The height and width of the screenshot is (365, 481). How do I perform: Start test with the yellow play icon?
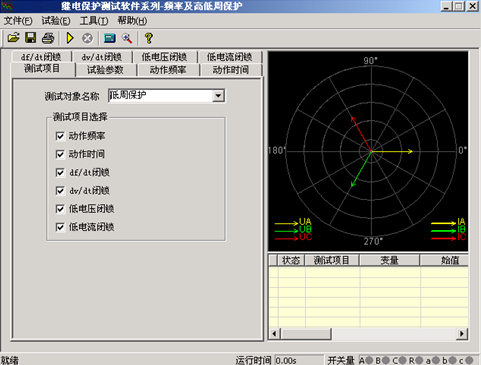pyautogui.click(x=70, y=38)
